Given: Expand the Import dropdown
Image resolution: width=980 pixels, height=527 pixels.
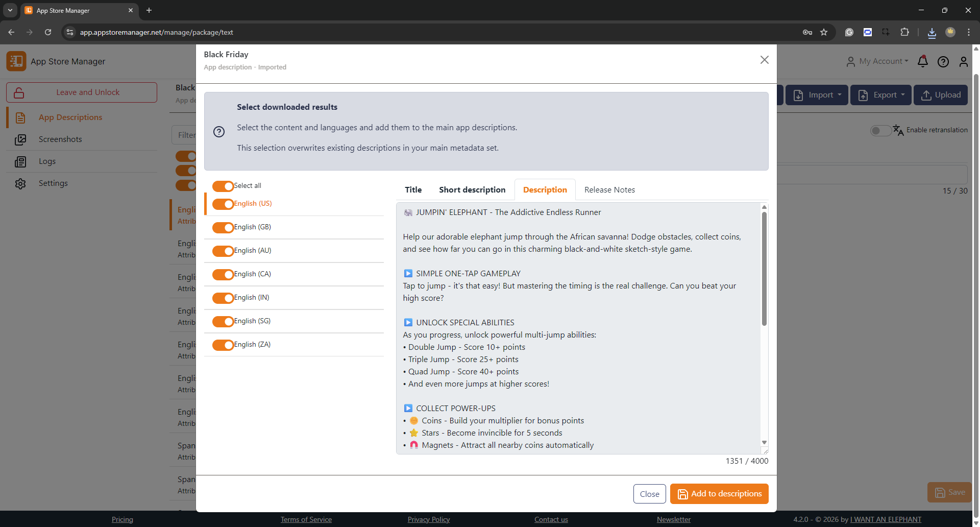Looking at the screenshot, I should (817, 95).
